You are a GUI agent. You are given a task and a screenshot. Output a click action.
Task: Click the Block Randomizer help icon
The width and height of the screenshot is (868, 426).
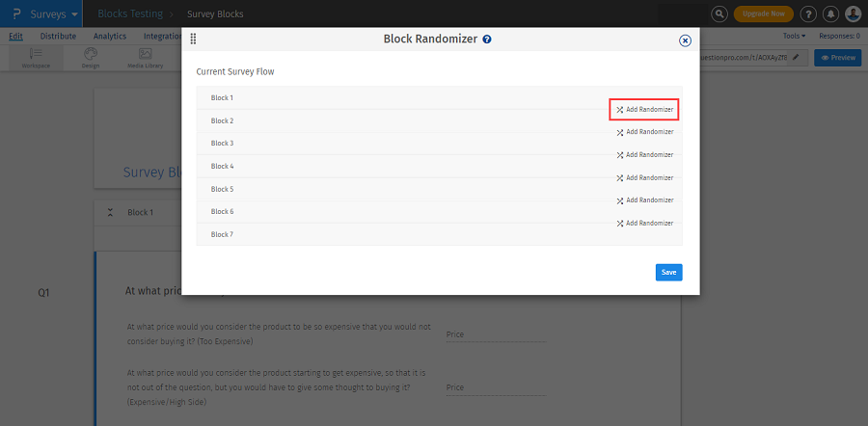coord(487,40)
